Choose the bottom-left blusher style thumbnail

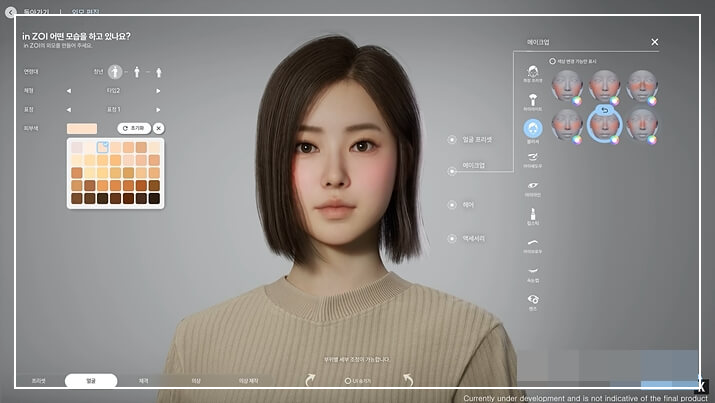[x=567, y=124]
